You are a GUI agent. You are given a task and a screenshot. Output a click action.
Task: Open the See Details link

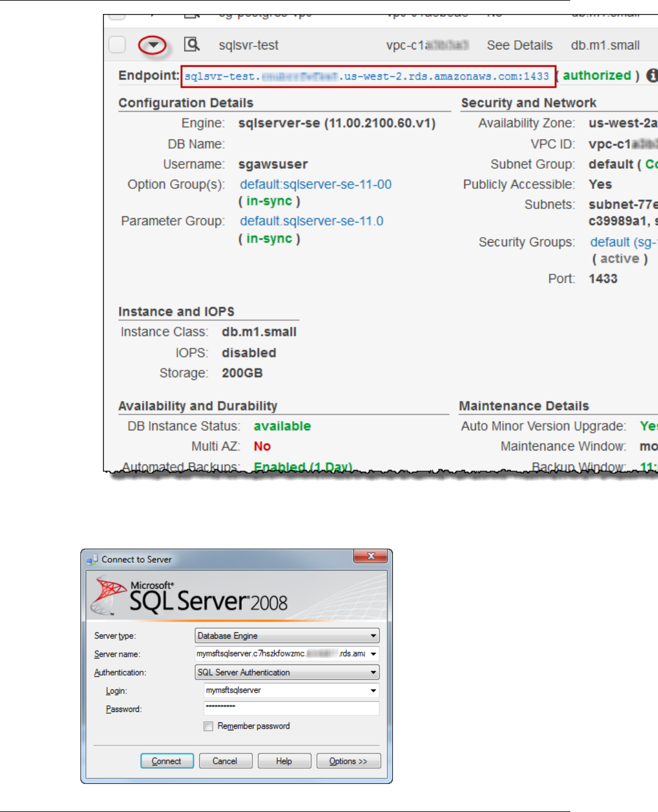520,45
